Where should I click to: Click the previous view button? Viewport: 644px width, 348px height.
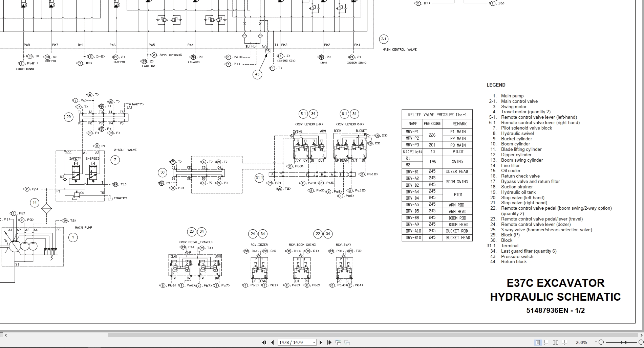(x=338, y=342)
